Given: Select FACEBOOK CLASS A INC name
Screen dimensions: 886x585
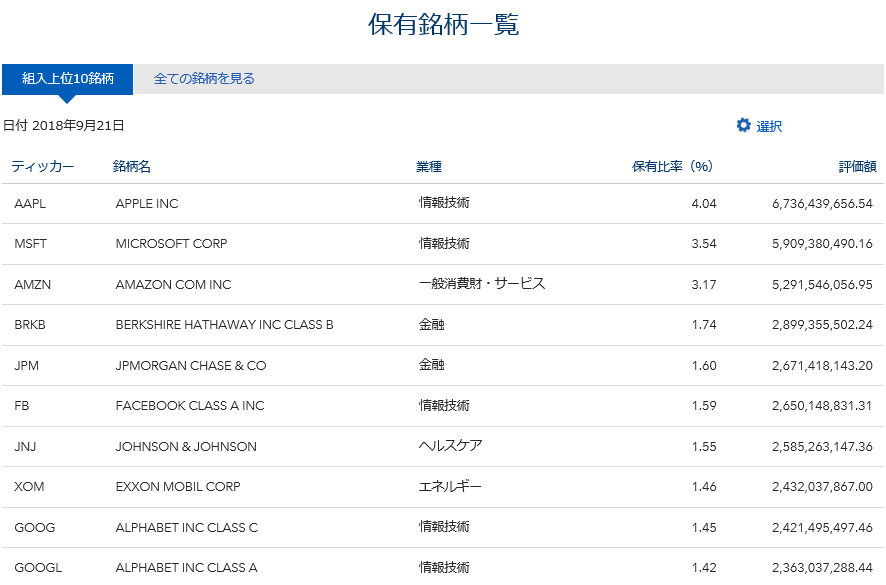Looking at the screenshot, I should click(x=190, y=405).
